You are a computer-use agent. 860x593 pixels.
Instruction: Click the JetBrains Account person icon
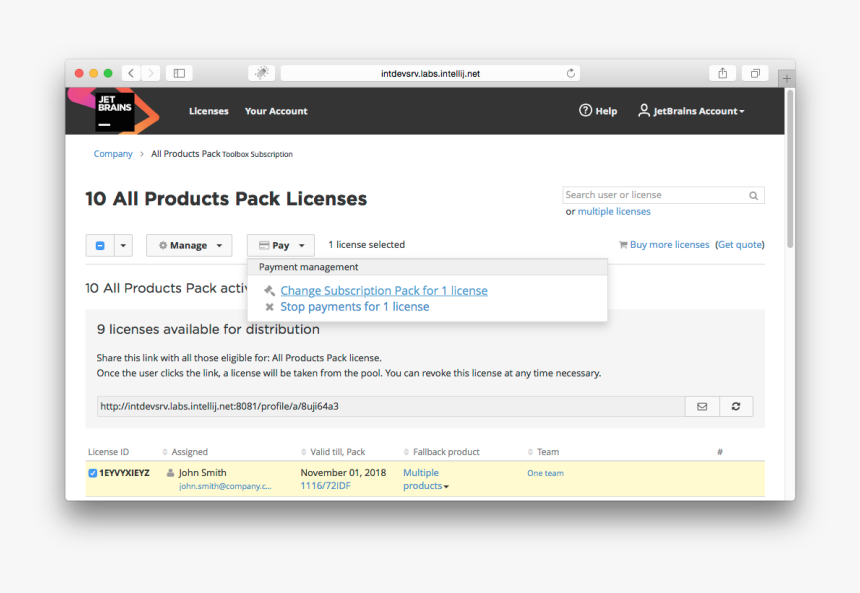pyautogui.click(x=644, y=111)
